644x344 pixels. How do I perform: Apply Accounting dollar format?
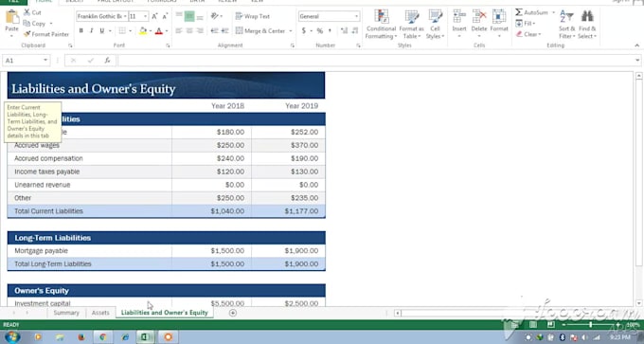pos(304,31)
